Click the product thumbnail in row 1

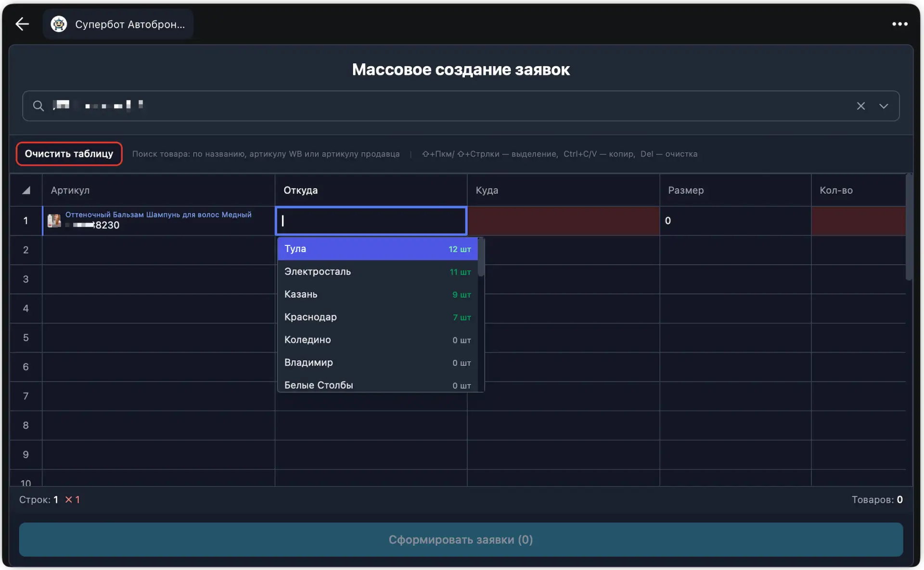point(54,221)
